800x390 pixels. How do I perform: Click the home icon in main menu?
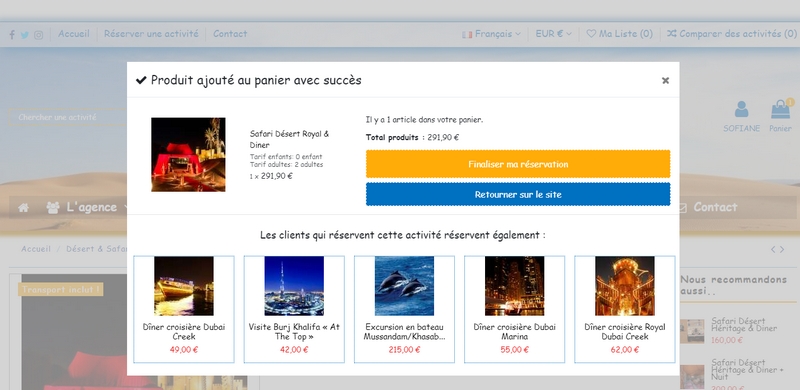pyautogui.click(x=23, y=207)
